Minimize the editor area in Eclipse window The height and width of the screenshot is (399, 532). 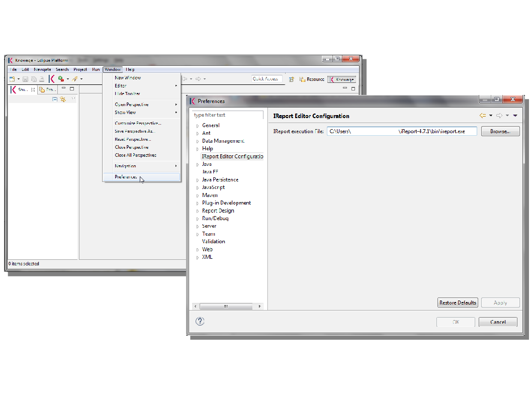pyautogui.click(x=345, y=88)
